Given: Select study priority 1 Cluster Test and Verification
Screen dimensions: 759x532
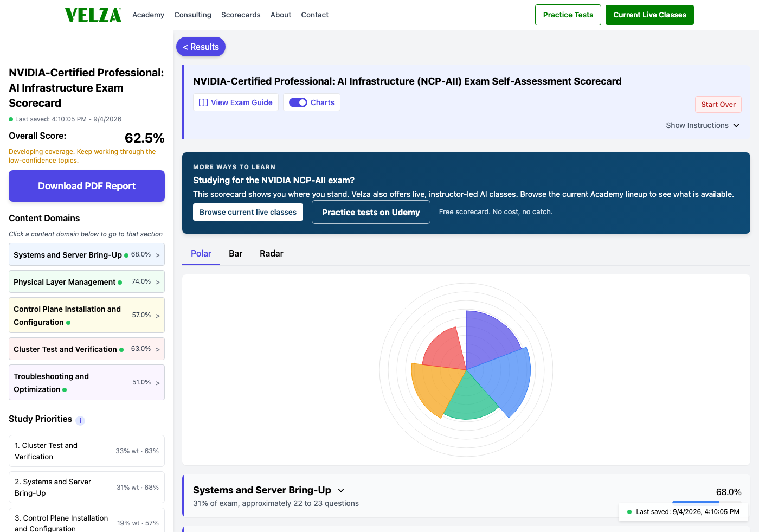Looking at the screenshot, I should click(x=87, y=451).
